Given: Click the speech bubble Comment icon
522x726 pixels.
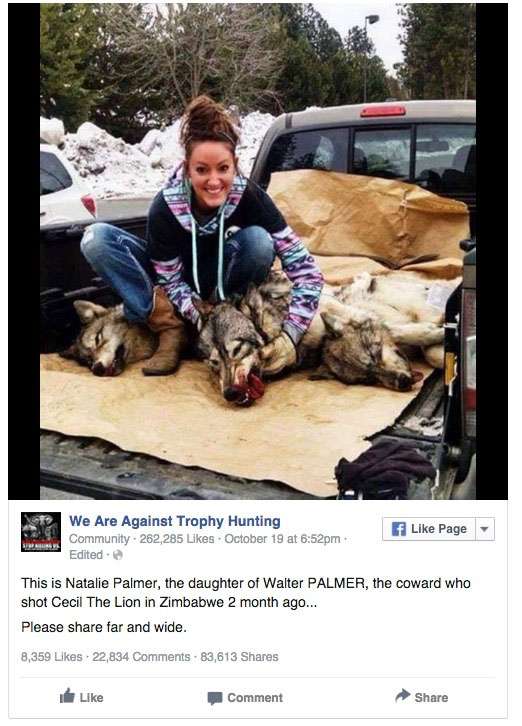Looking at the screenshot, I should pos(215,698).
